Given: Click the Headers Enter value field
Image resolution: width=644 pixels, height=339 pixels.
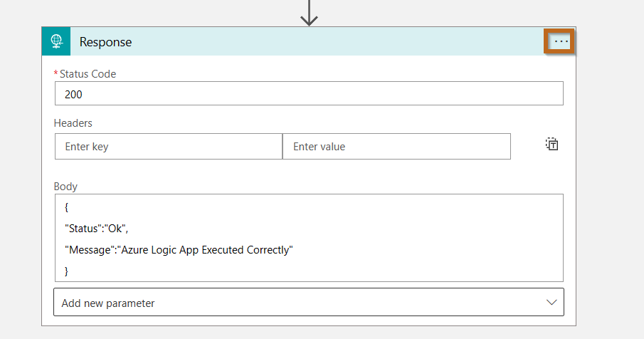Looking at the screenshot, I should (x=397, y=146).
